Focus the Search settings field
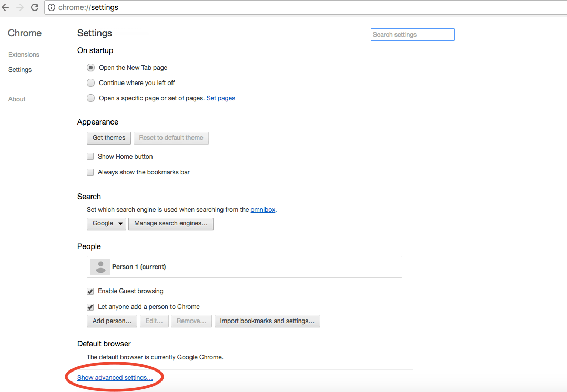 (412, 35)
